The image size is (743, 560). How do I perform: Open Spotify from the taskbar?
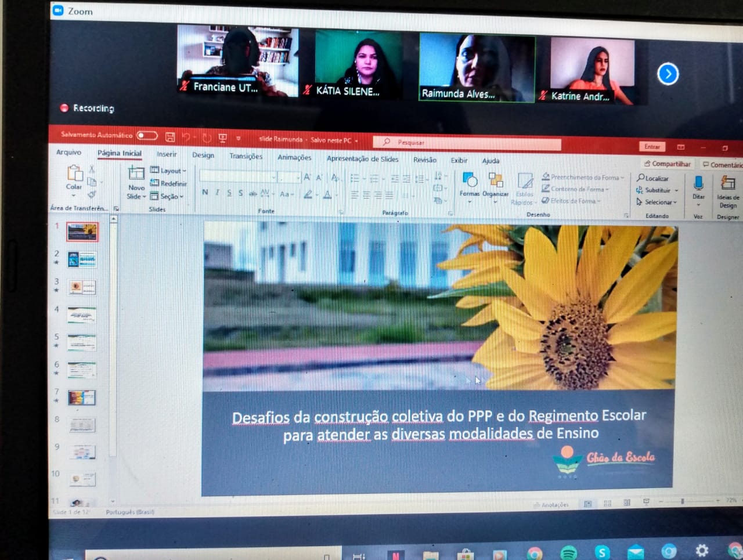tap(569, 552)
